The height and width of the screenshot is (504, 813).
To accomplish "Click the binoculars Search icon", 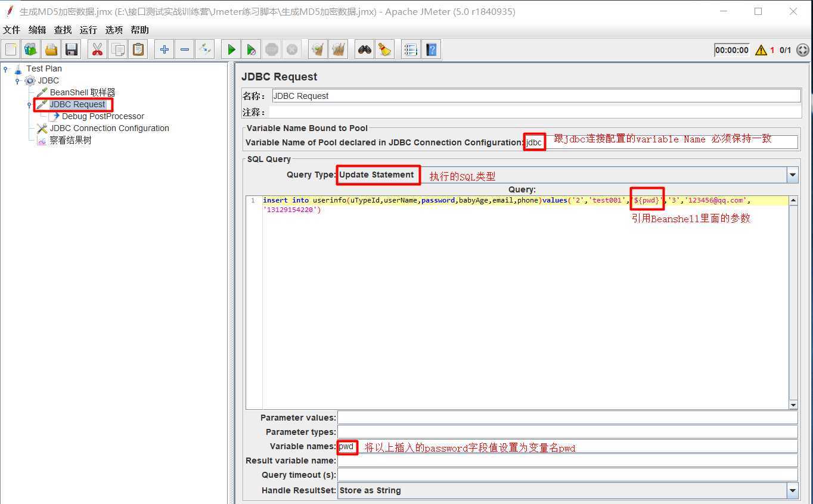I will 364,50.
